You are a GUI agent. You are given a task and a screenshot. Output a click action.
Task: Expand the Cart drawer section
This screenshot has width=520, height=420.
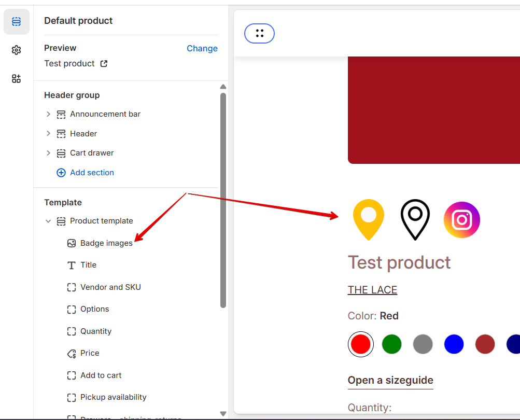[48, 153]
